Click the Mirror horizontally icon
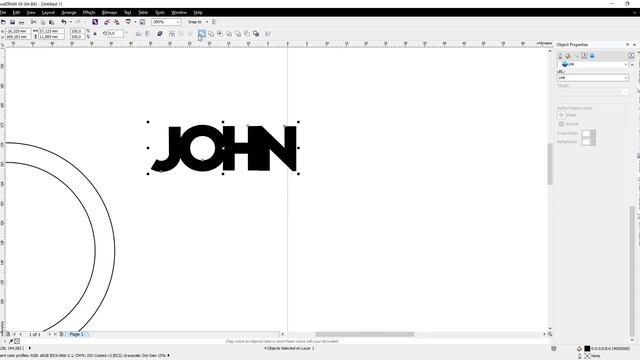Viewport: 640px width, 360px height. 138,34
